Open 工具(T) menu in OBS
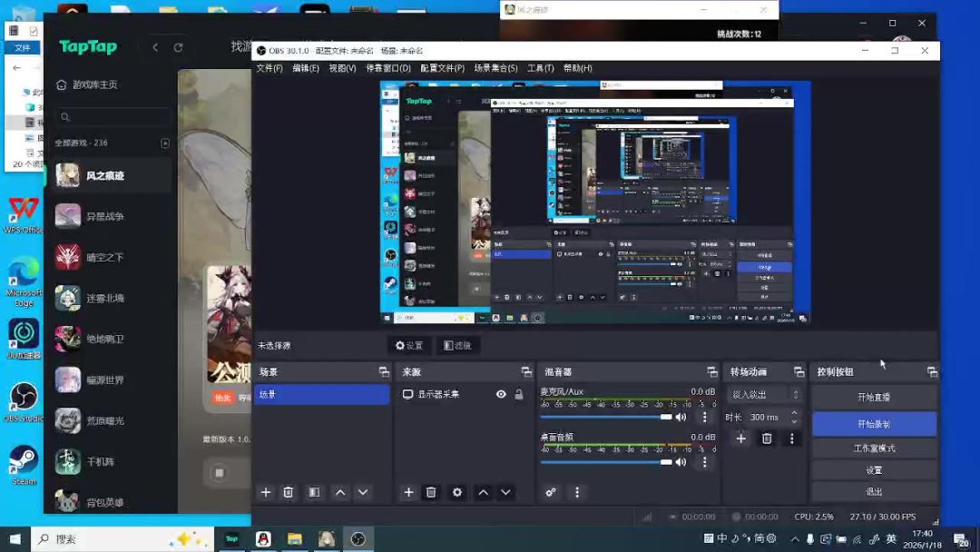 (x=541, y=68)
